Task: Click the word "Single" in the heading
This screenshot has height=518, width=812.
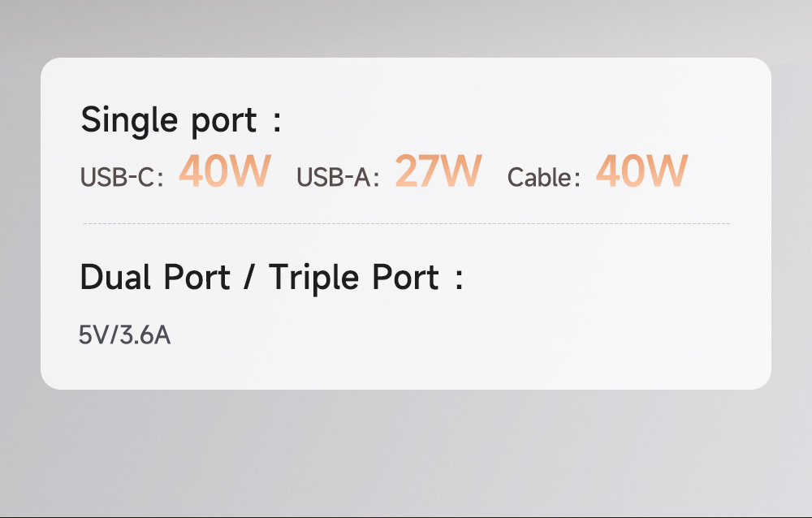Action: click(128, 120)
